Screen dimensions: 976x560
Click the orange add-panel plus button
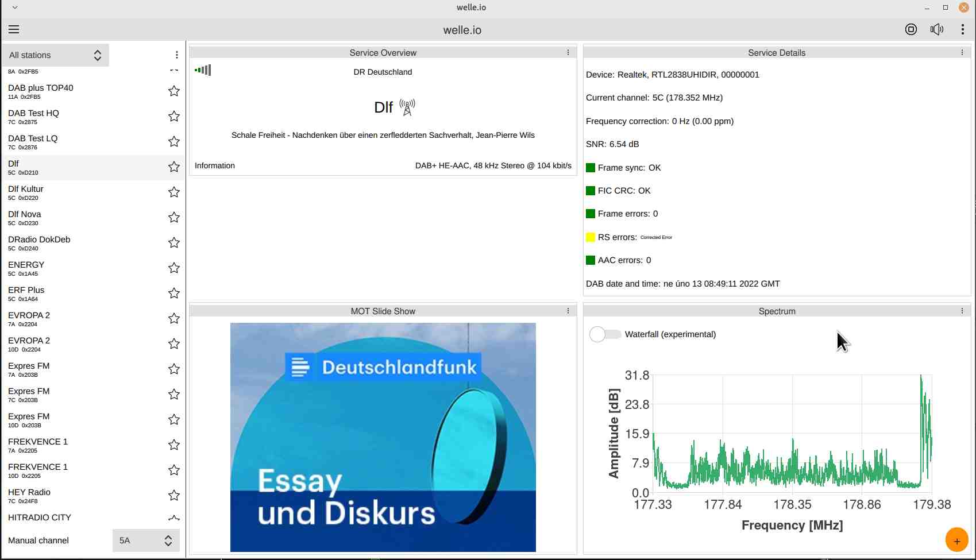pos(956,540)
